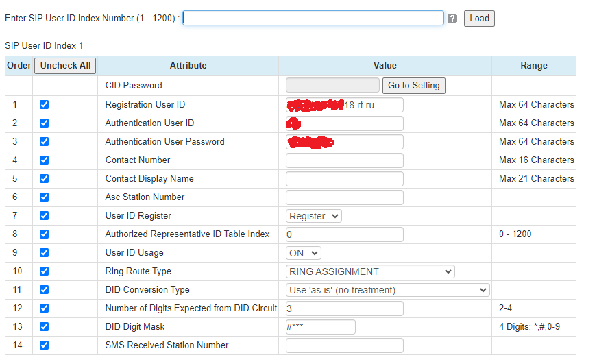Click the Authorized Representative ID Table Index field
Image resolution: width=610 pixels, height=364 pixels.
click(344, 234)
